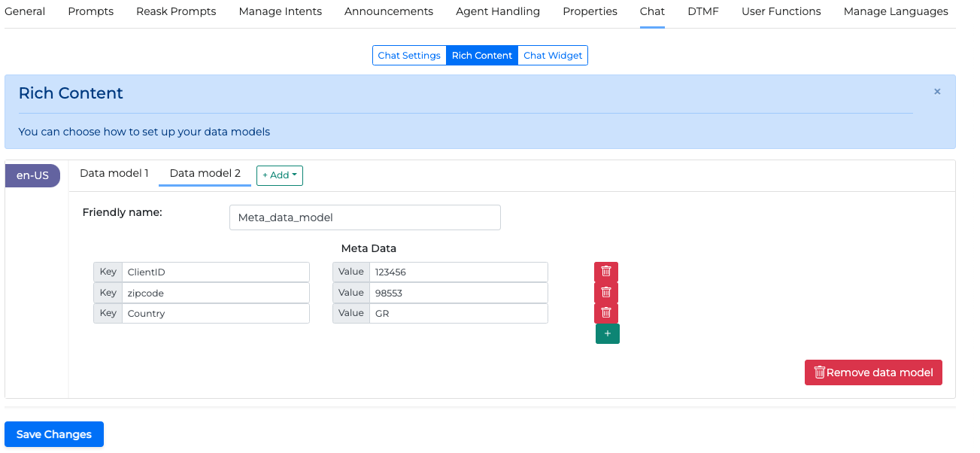
Task: Switch to the Chat Widget section
Action: tap(553, 56)
